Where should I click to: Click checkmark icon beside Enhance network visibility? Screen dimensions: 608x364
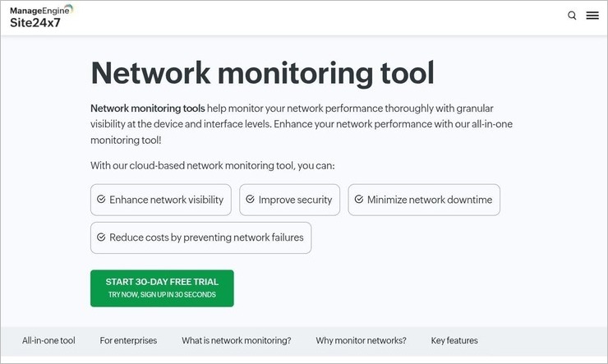pos(101,200)
